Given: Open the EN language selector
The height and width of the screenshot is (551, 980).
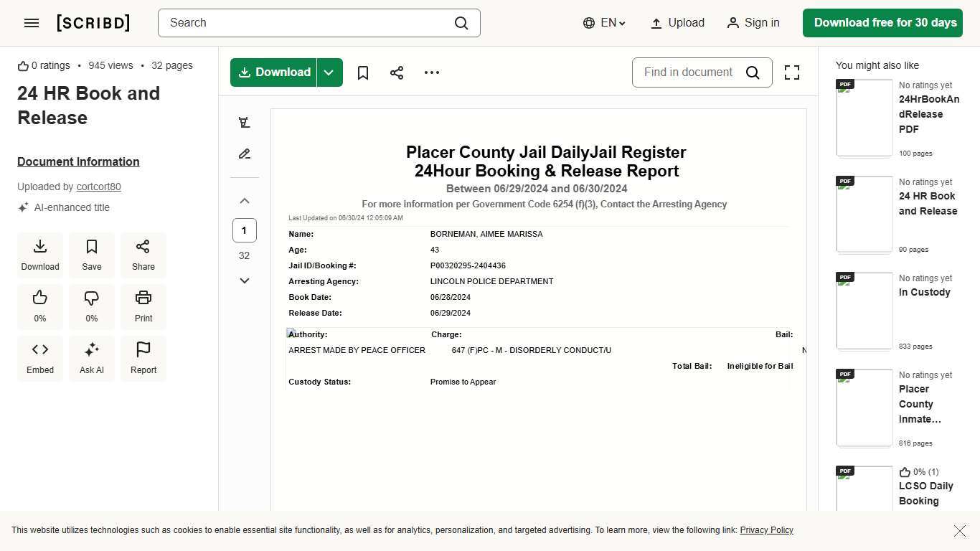Looking at the screenshot, I should [603, 22].
